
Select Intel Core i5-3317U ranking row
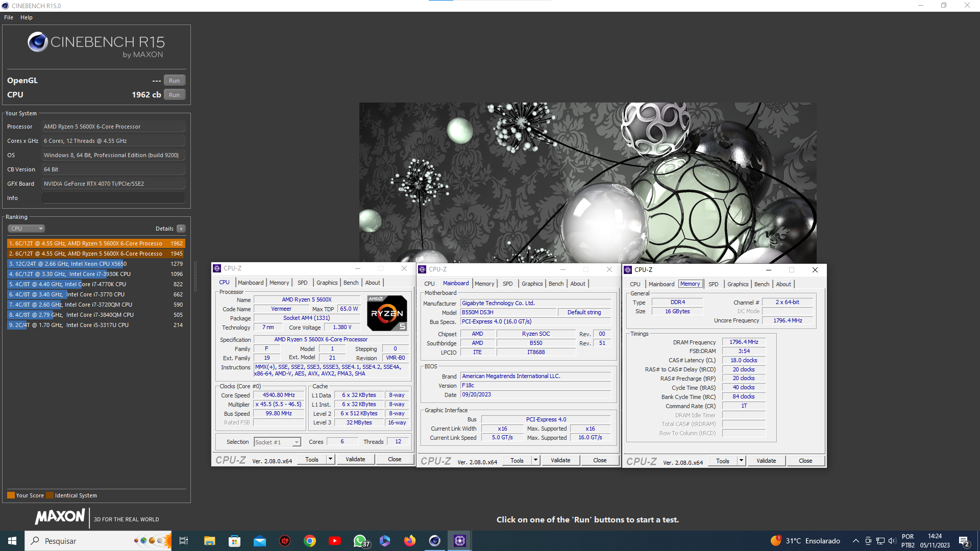[x=96, y=325]
